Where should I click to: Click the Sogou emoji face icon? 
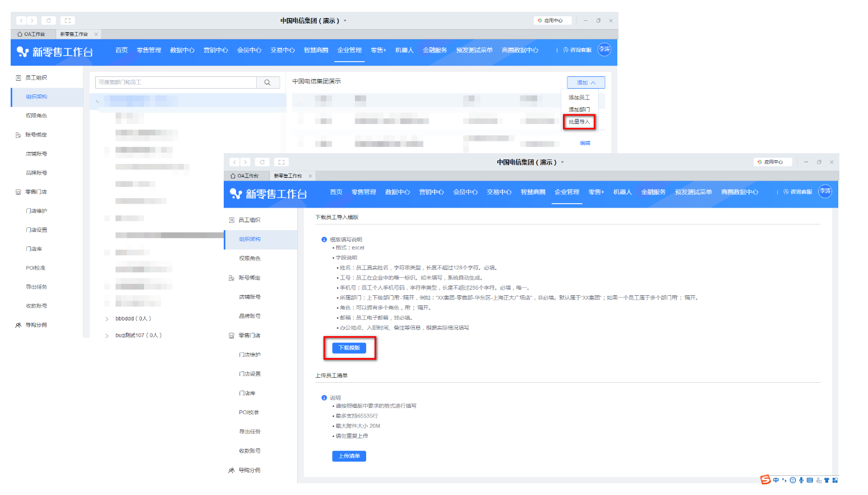(x=793, y=480)
